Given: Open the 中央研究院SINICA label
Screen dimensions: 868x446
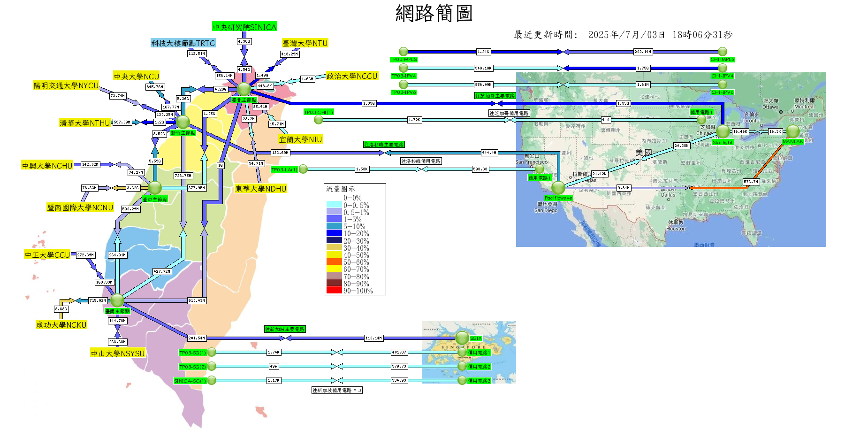Looking at the screenshot, I should coord(244,27).
